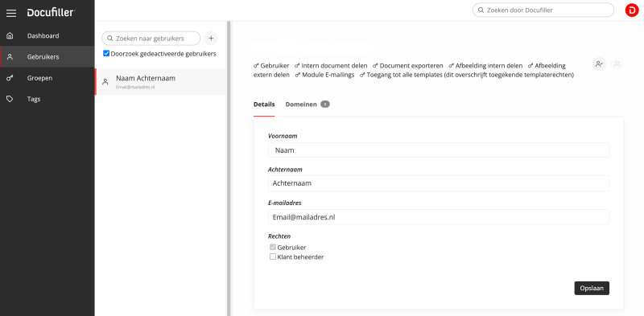Image resolution: width=644 pixels, height=316 pixels.
Task: Click the Voornaam input field
Action: (x=438, y=150)
